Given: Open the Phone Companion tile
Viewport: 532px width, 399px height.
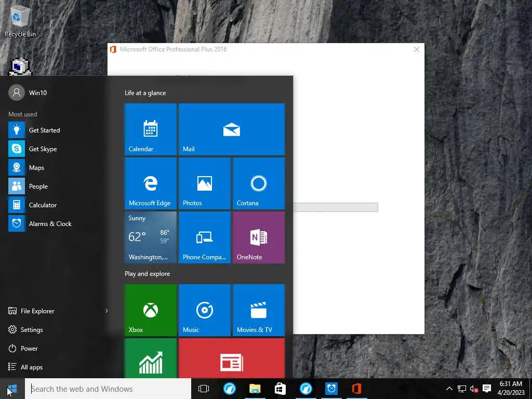Looking at the screenshot, I should pyautogui.click(x=205, y=237).
